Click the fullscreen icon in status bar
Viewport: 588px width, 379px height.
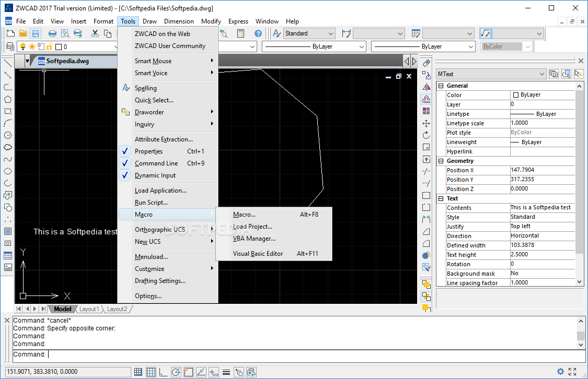tap(572, 372)
